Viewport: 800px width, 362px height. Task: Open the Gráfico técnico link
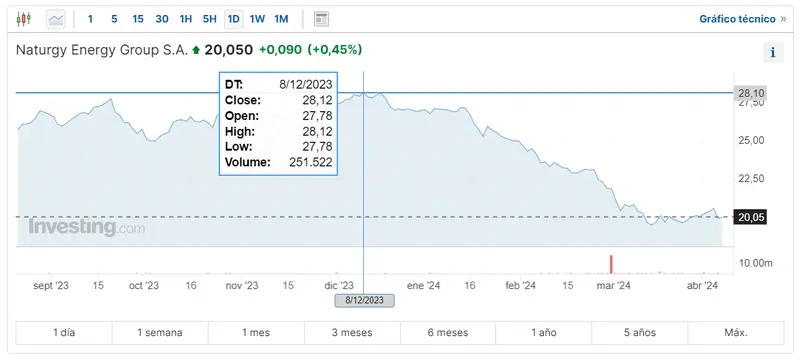(x=743, y=19)
